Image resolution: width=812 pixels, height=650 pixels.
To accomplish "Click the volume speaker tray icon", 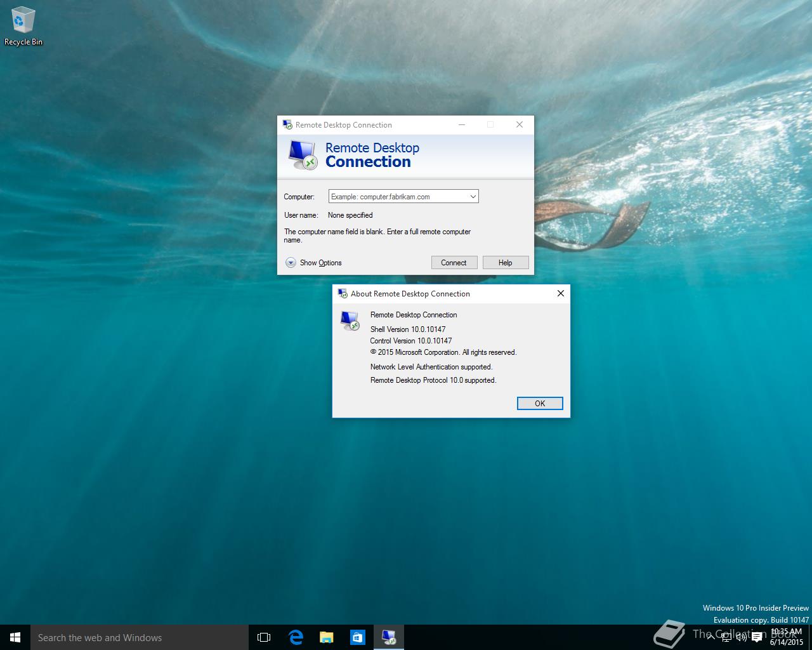I will point(741,637).
